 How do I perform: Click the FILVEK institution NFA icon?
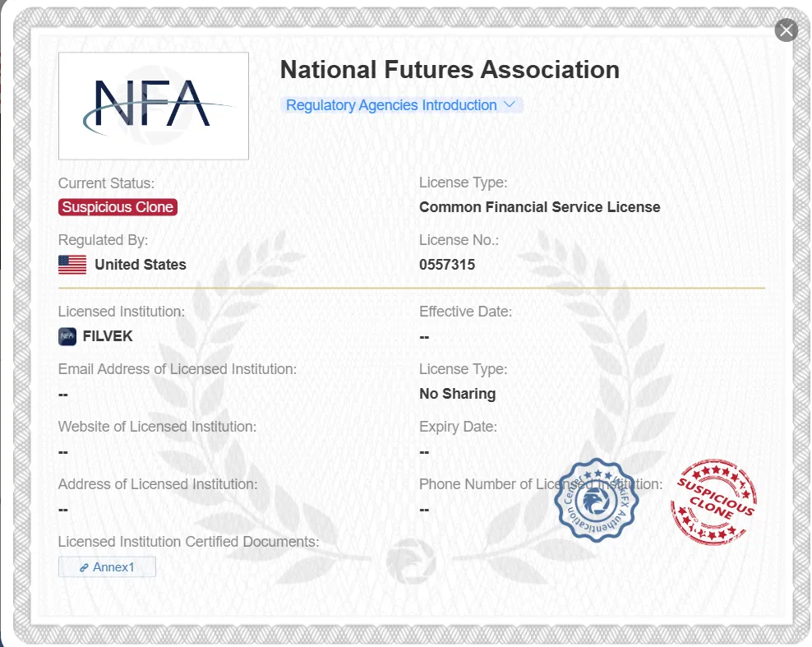(x=67, y=336)
